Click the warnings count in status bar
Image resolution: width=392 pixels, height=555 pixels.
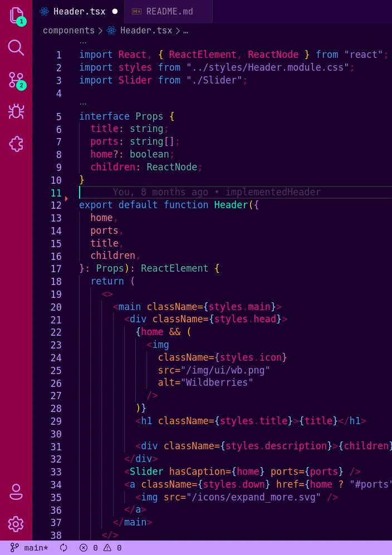(112, 548)
